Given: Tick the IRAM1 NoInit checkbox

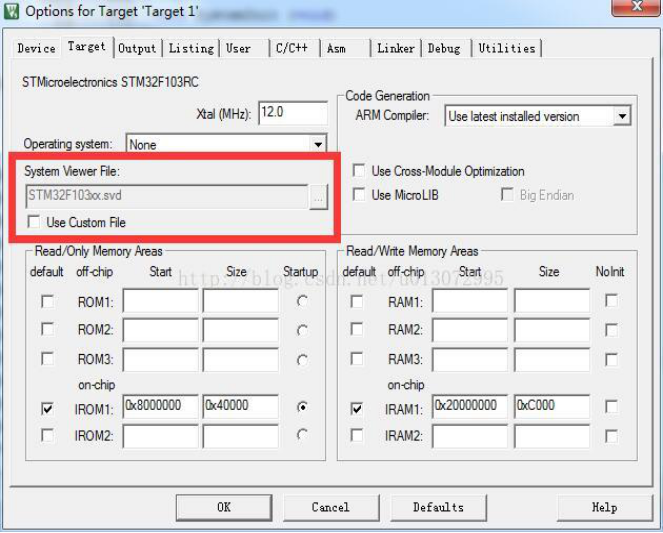Looking at the screenshot, I should coord(611,407).
